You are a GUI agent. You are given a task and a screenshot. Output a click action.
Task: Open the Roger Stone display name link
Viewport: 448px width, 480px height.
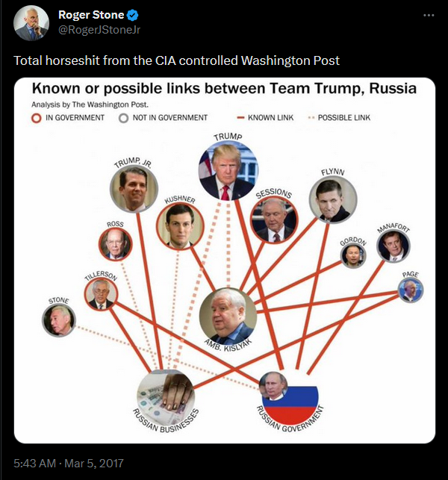click(91, 15)
